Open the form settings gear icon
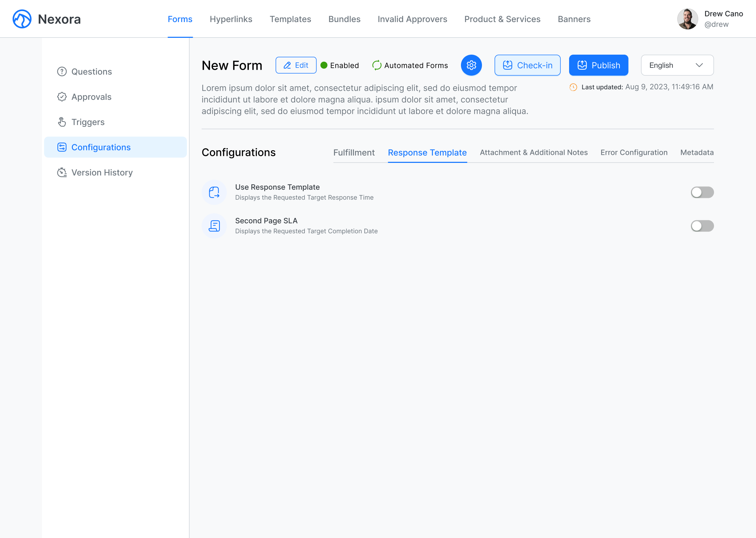The width and height of the screenshot is (756, 538). (471, 65)
